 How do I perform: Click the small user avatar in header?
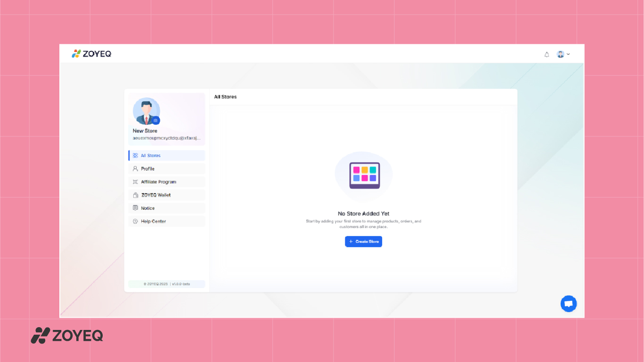pos(560,54)
